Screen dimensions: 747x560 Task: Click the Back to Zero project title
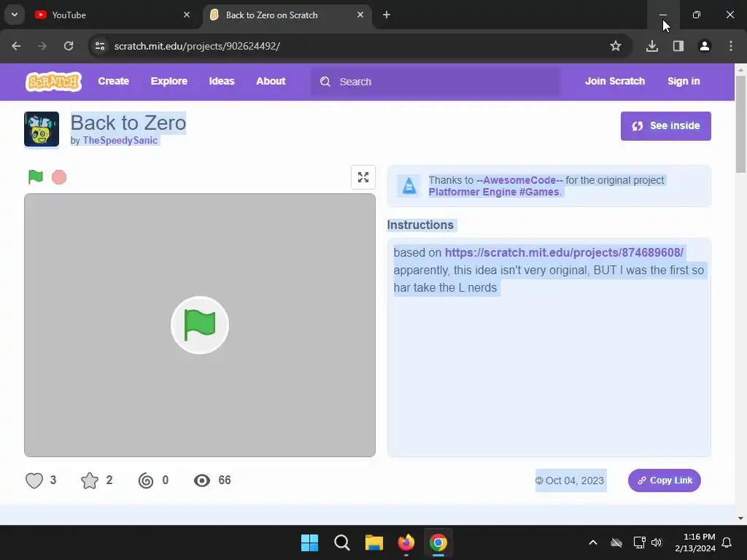coord(128,122)
